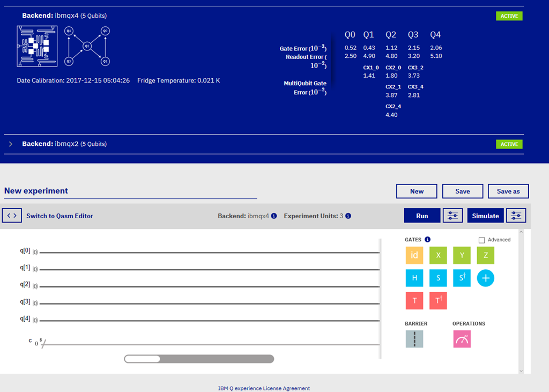Select the Z gate tile
The height and width of the screenshot is (392, 549).
pos(486,255)
